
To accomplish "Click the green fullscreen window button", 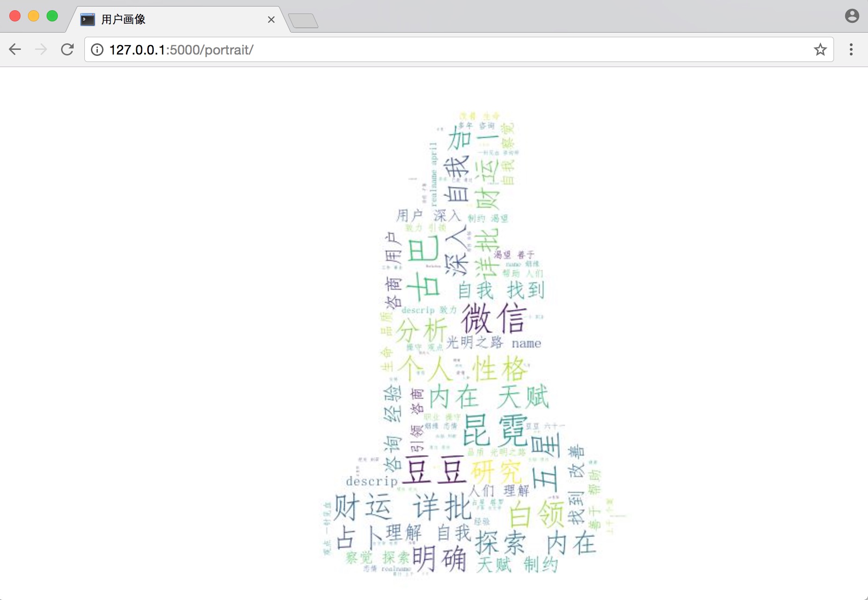I will (52, 16).
